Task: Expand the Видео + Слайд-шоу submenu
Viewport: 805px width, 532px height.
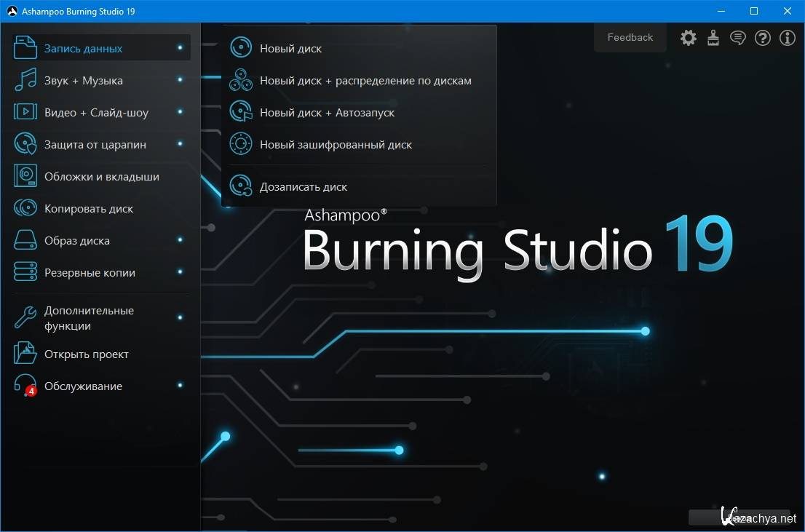Action: tap(96, 113)
